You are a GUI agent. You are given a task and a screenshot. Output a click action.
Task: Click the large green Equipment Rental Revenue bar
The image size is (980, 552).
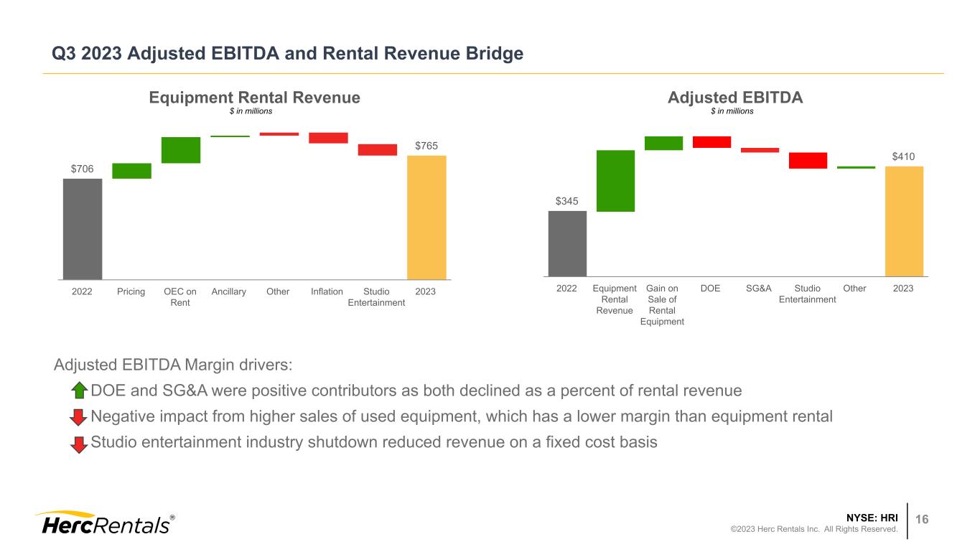615,181
